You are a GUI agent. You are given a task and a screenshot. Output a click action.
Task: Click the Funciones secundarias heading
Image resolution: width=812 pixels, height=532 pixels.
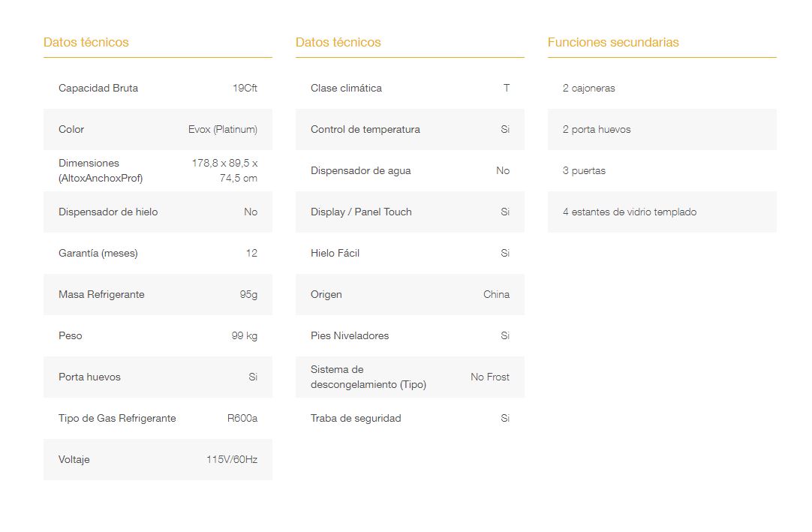pos(613,43)
